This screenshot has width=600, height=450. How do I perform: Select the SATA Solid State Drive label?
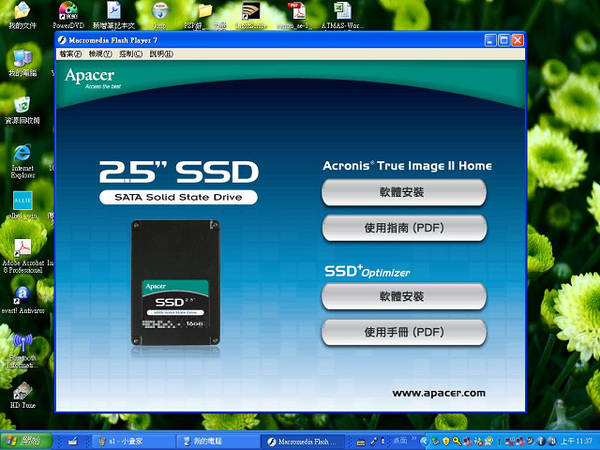pyautogui.click(x=178, y=197)
